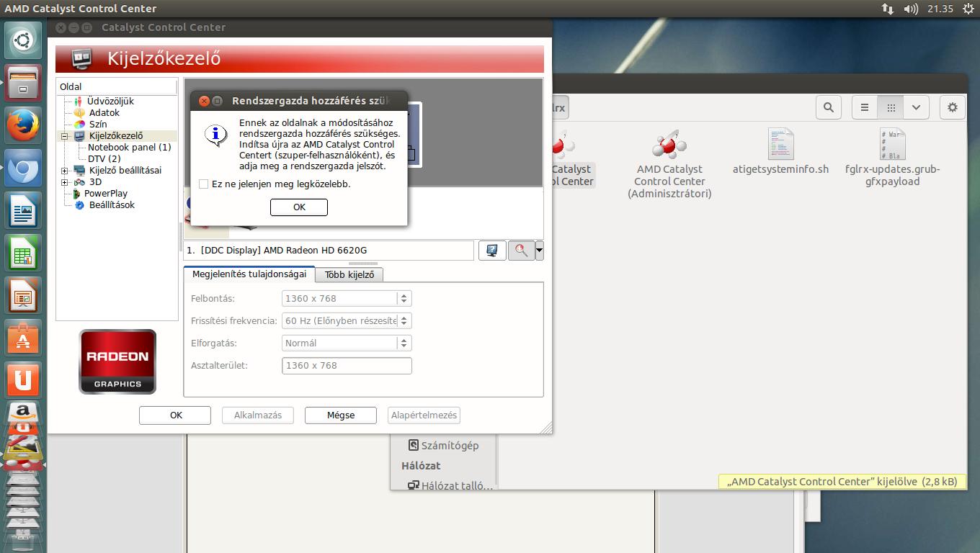Collapse the Kijelzőkezelő tree node
This screenshot has width=980, height=553.
64,136
